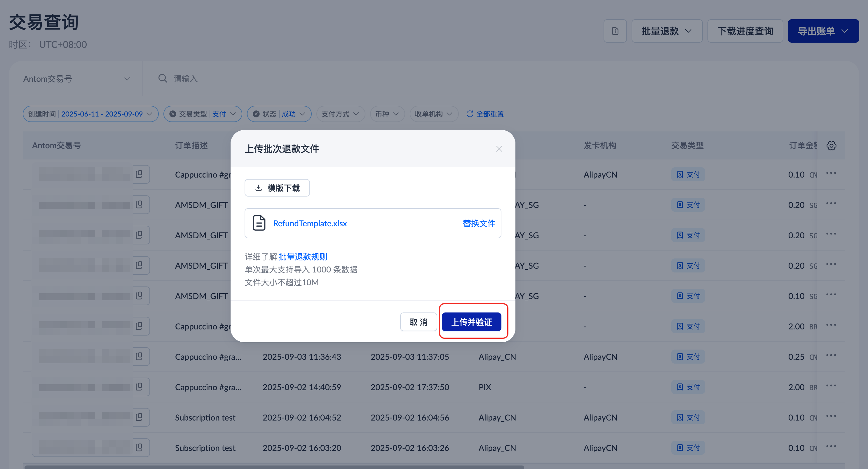The width and height of the screenshot is (868, 469).
Task: Copy the first row's Antom transaction ID
Action: [139, 174]
